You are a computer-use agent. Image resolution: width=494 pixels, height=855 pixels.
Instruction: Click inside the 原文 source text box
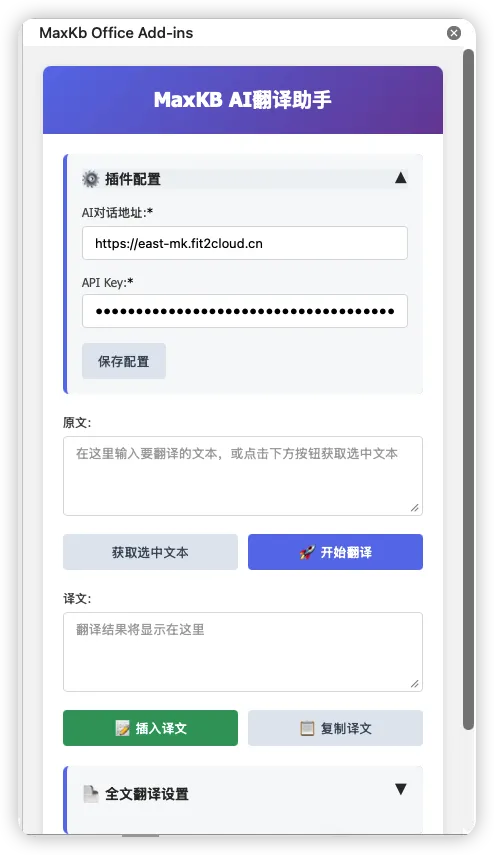pos(243,475)
